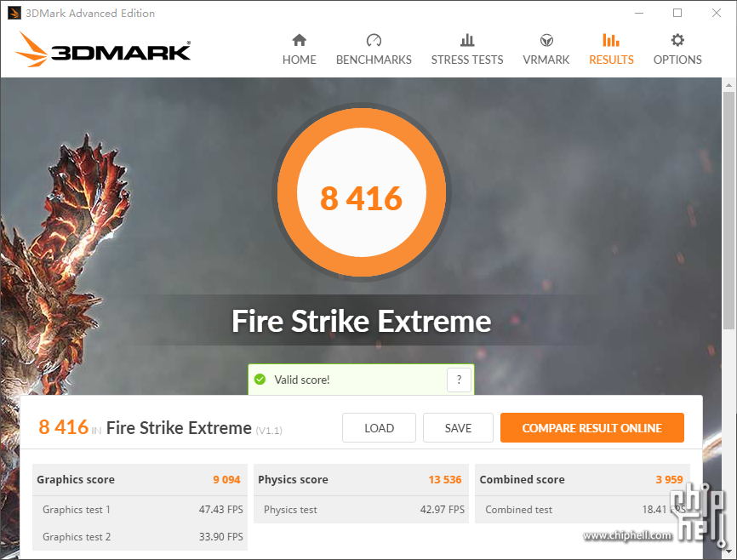Click the scrollbar up arrow
This screenshot has width=737, height=560.
coord(728,85)
